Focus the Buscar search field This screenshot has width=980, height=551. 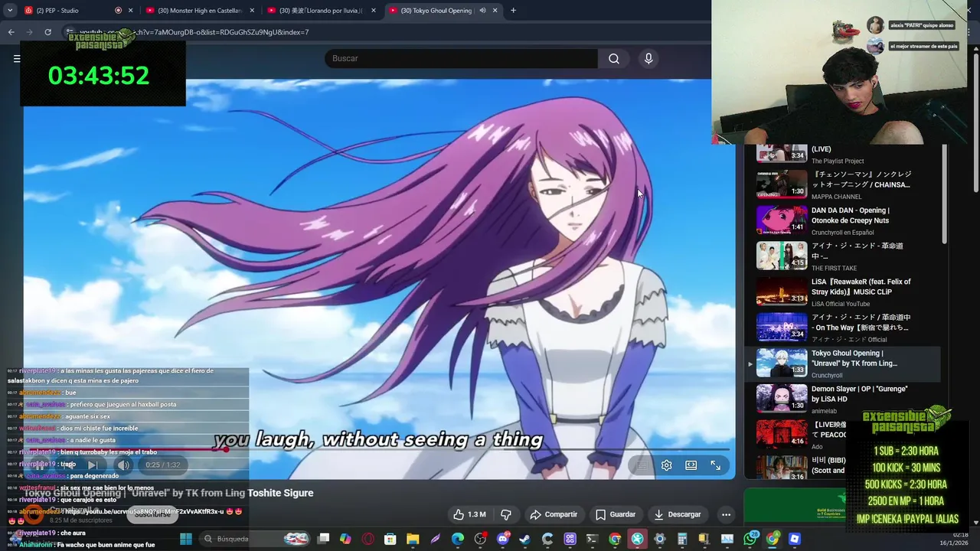[x=461, y=58]
